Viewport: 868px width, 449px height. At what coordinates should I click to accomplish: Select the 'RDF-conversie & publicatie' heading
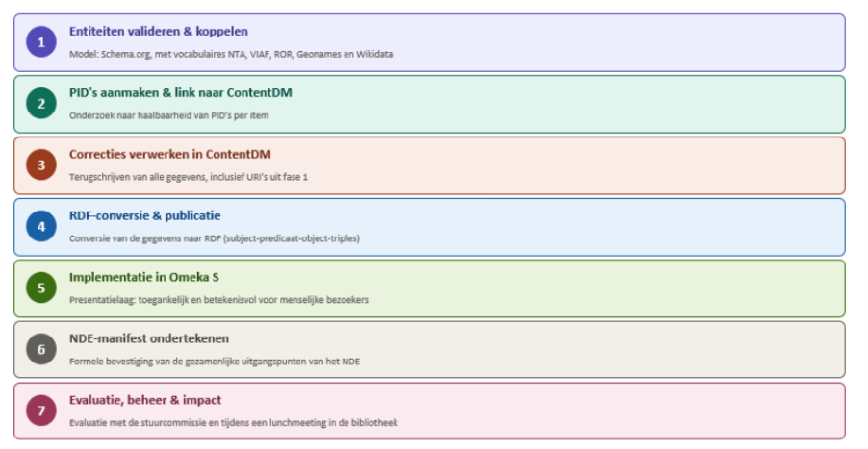point(144,215)
